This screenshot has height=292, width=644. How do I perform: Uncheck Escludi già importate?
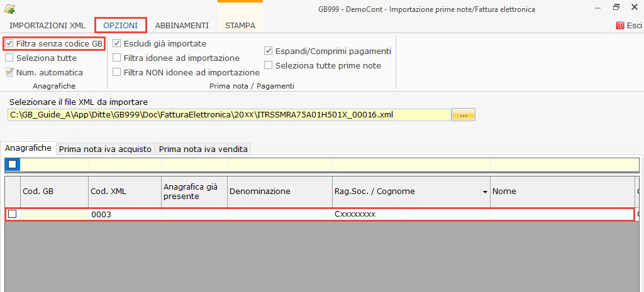[x=117, y=44]
